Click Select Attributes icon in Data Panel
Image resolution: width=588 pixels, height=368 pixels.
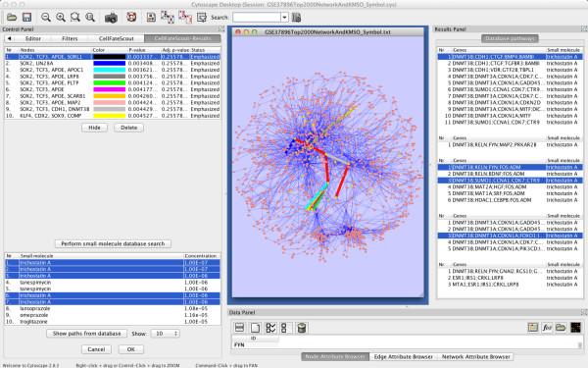tap(239, 328)
